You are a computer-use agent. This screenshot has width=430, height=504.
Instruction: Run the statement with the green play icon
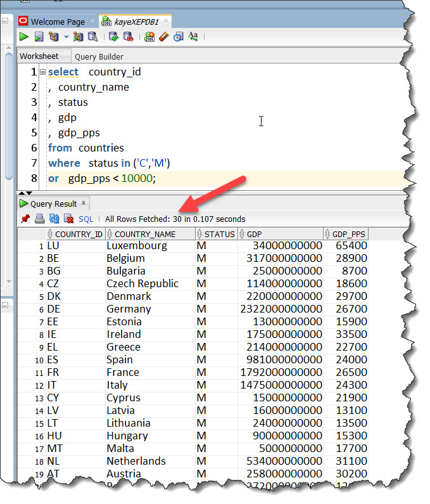[x=24, y=37]
